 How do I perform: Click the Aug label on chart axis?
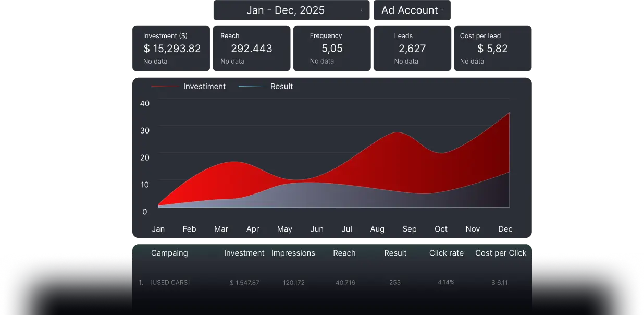pos(377,229)
